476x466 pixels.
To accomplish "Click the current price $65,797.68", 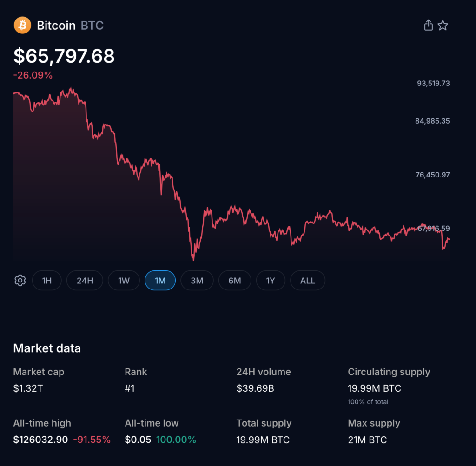I will tap(64, 56).
